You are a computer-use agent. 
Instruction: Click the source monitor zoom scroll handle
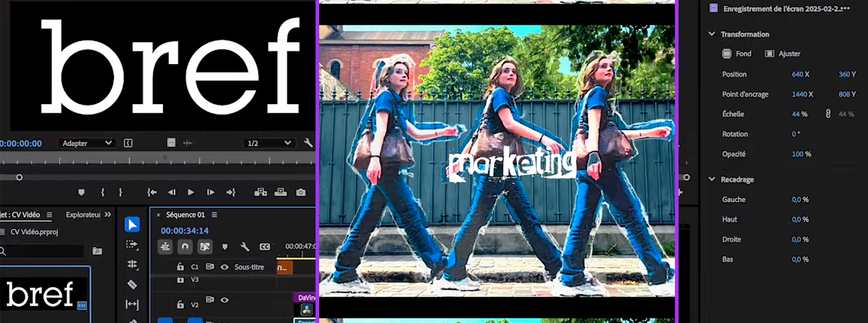19,177
